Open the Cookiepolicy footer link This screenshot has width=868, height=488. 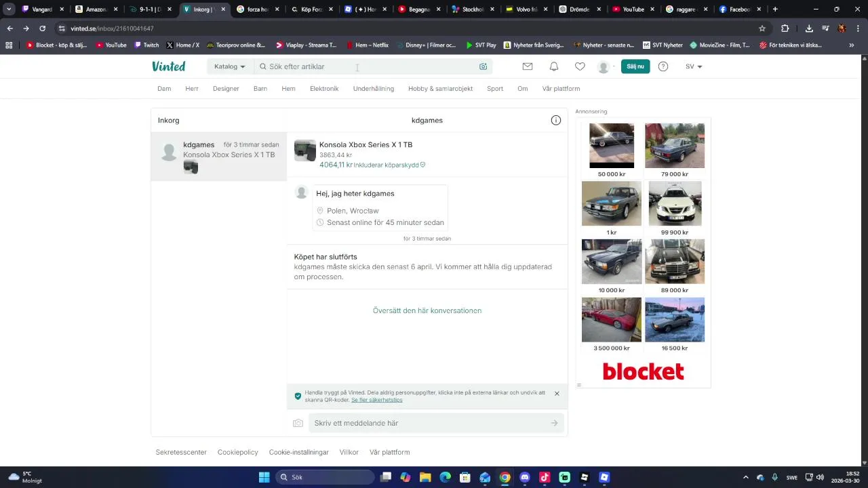pos(237,452)
